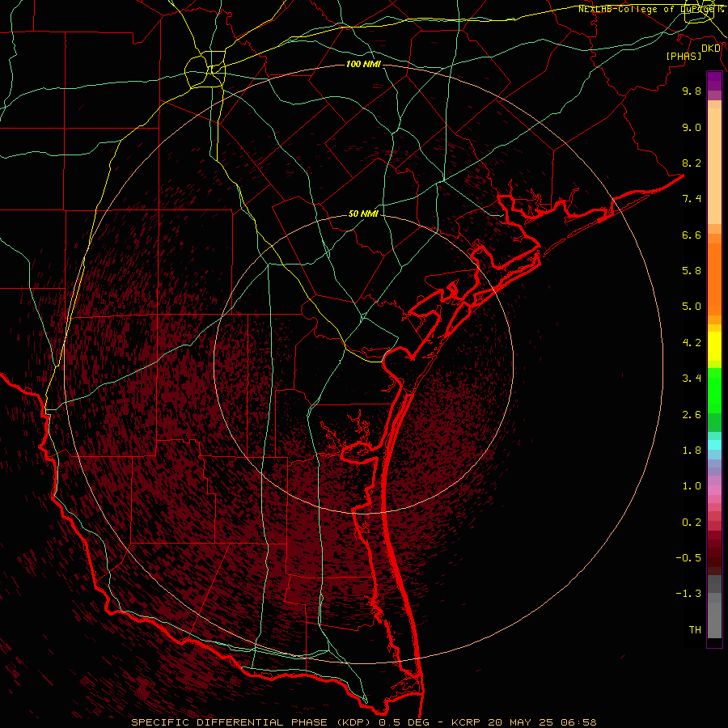Click the SPECIFIC DIFFERENTIAL PHASE (KDP) caption
The height and width of the screenshot is (728, 728).
click(x=252, y=722)
